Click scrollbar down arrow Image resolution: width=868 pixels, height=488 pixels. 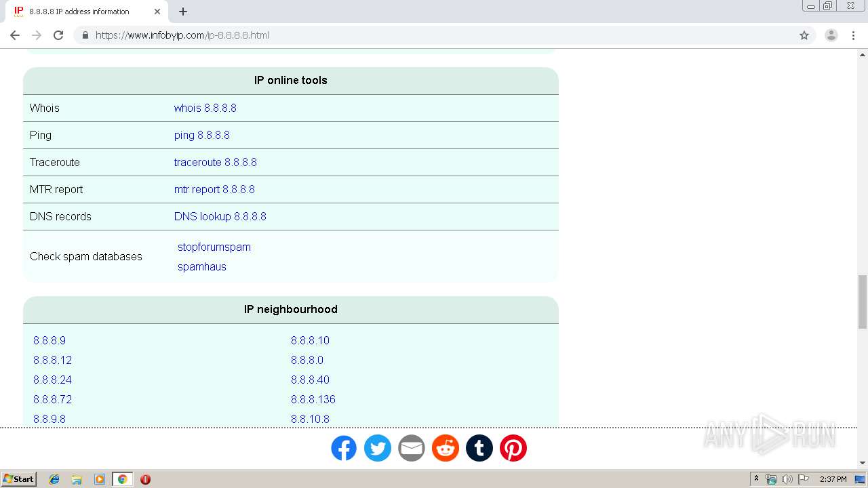click(x=863, y=463)
